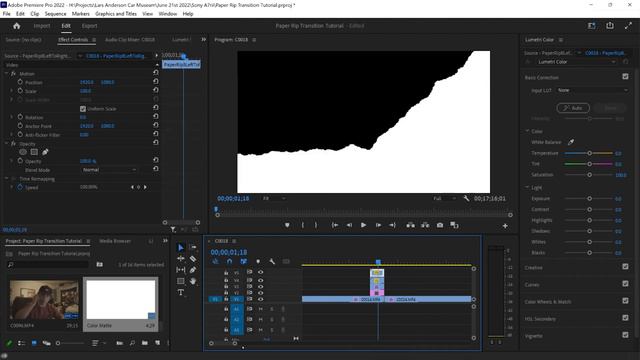Click the Play button in Program monitor
The image size is (640, 360).
(x=363, y=225)
